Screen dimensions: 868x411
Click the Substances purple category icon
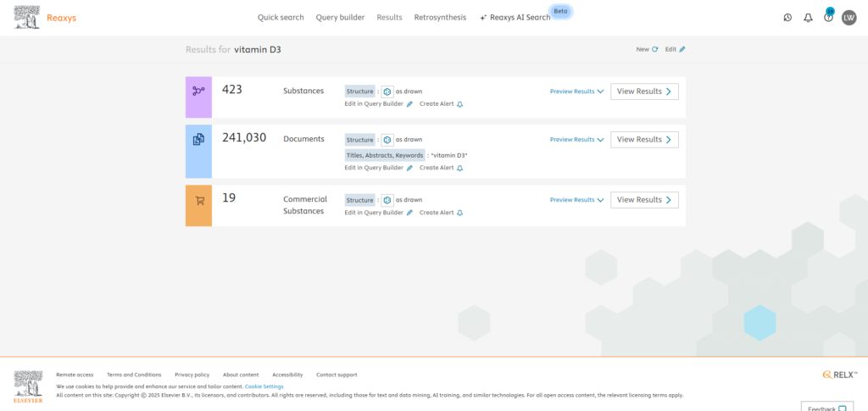tap(198, 91)
